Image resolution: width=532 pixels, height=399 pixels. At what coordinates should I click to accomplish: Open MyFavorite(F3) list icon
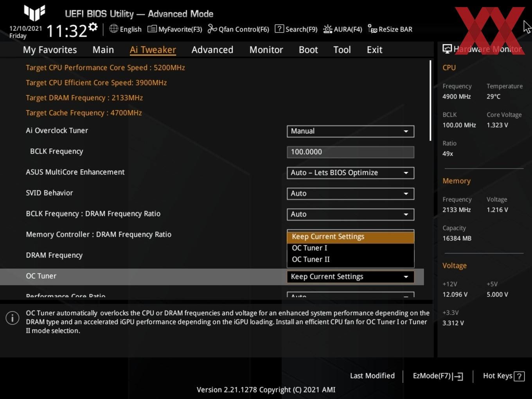(152, 29)
